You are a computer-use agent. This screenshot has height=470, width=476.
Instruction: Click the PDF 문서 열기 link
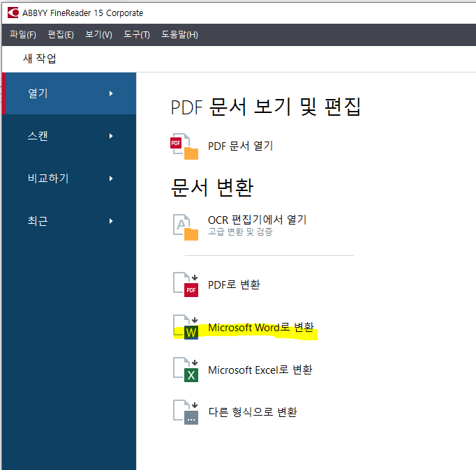(240, 146)
